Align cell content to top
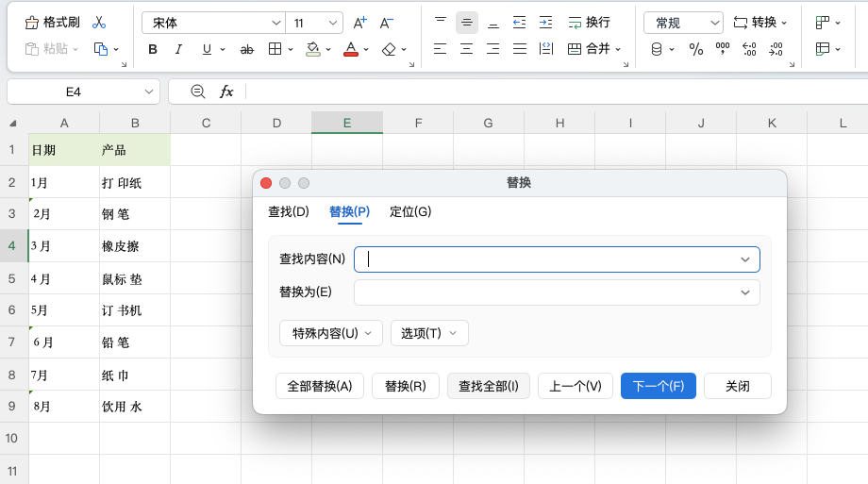Viewport: 868px width, 484px height. coord(440,22)
